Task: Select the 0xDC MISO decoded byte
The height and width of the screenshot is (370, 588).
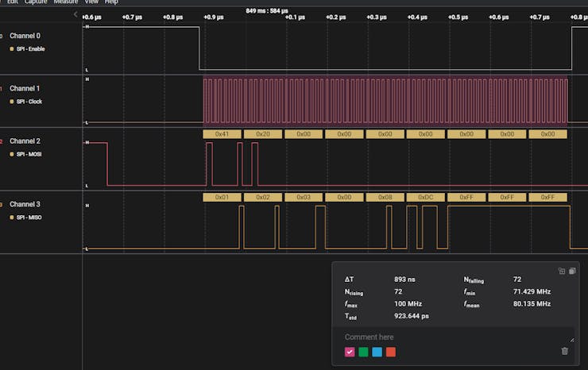Action: (x=426, y=197)
